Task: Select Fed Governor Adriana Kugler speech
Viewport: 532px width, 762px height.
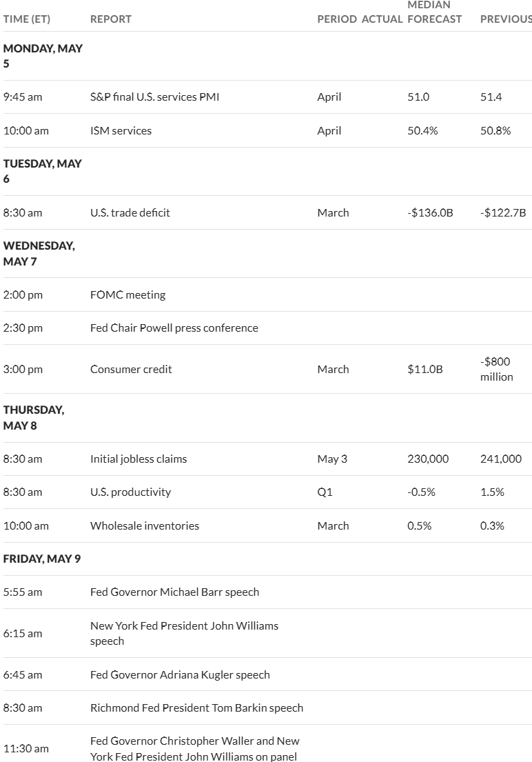Action: point(180,674)
